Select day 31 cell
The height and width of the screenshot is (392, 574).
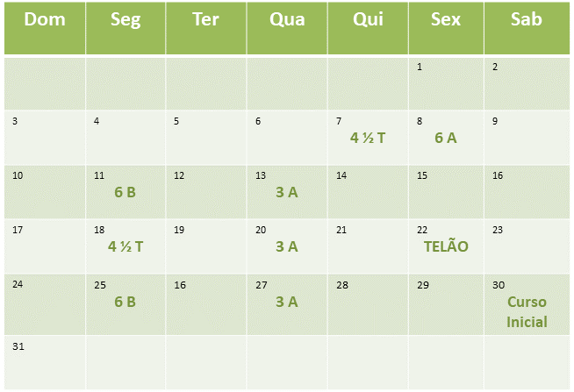(x=45, y=363)
